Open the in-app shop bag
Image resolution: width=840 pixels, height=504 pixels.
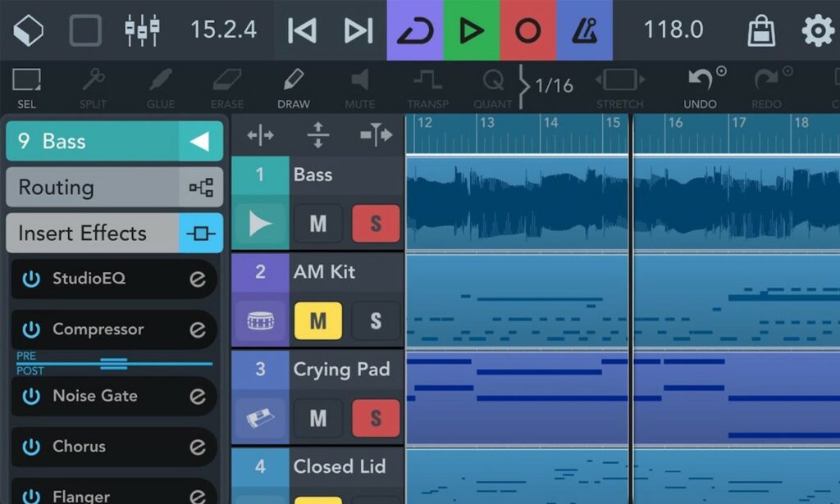[x=760, y=30]
